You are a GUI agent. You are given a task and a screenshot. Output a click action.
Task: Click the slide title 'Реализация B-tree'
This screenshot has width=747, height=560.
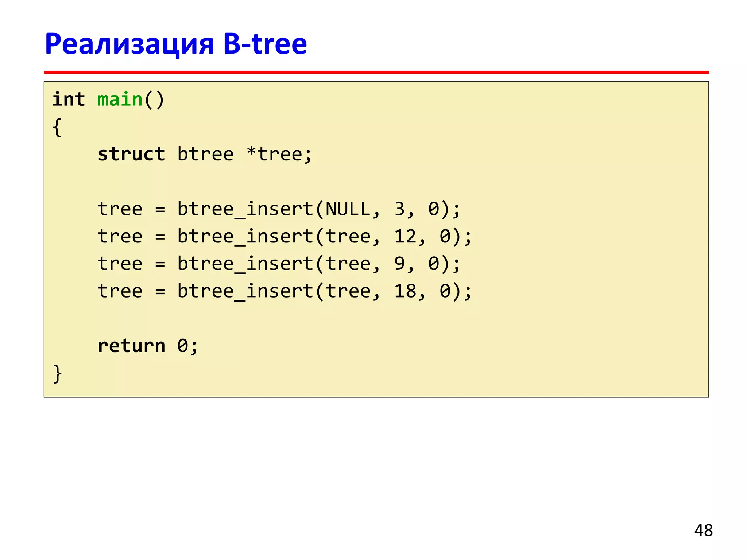click(176, 44)
